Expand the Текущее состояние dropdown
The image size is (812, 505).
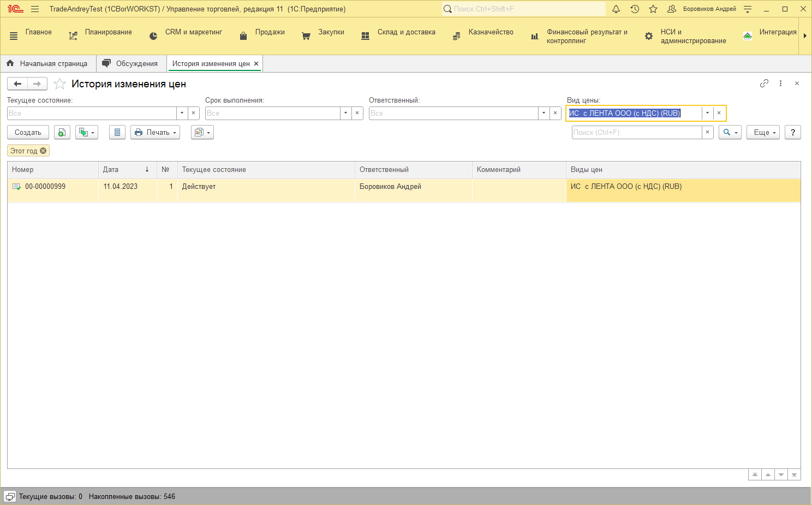[x=182, y=113]
